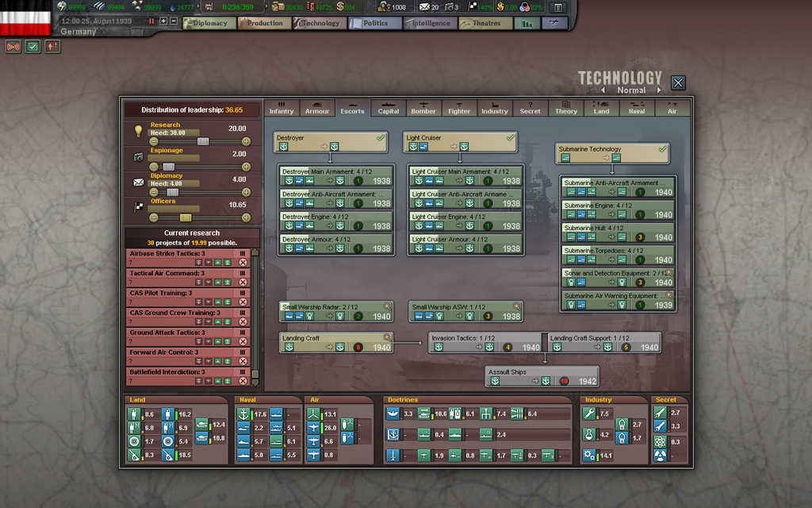Select Invasion Tactics technology
812x508 pixels.
pyautogui.click(x=485, y=343)
